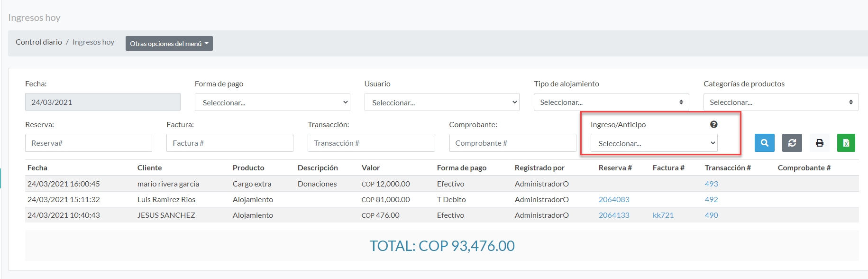Export results with green Excel icon
The image size is (868, 279).
coord(846,143)
